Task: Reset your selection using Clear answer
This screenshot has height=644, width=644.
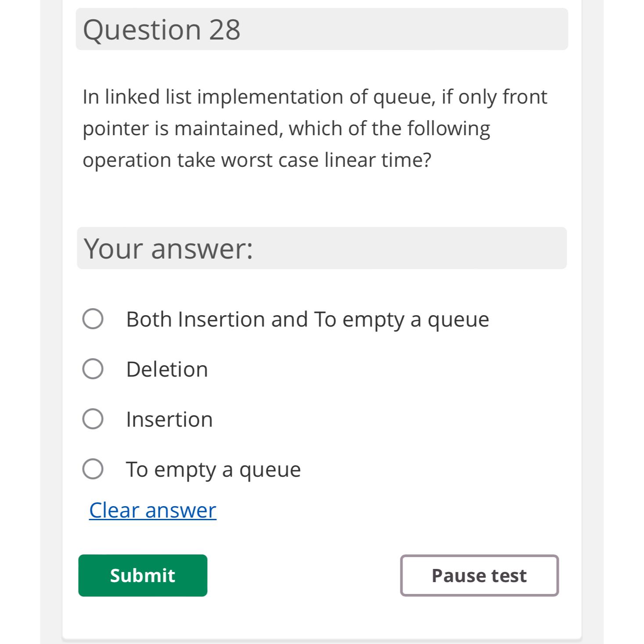Action: coord(152,510)
